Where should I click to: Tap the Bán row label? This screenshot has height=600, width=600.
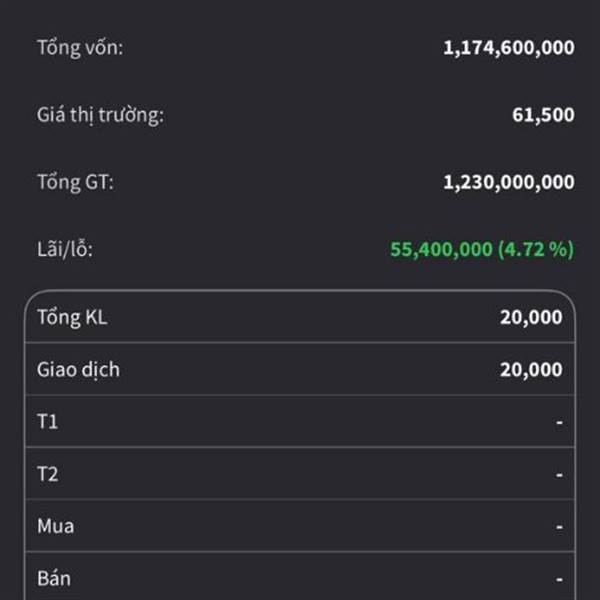coord(54,578)
